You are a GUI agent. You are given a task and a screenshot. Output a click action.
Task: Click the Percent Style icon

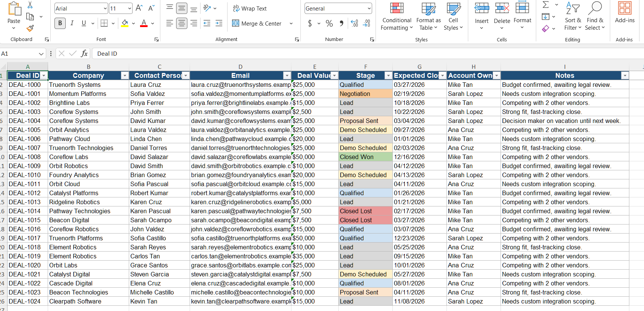pos(329,23)
